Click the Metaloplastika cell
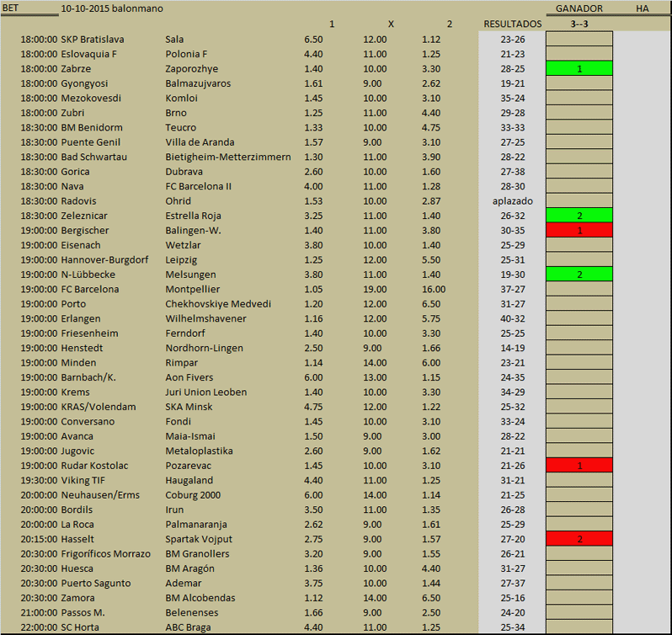 (200, 451)
